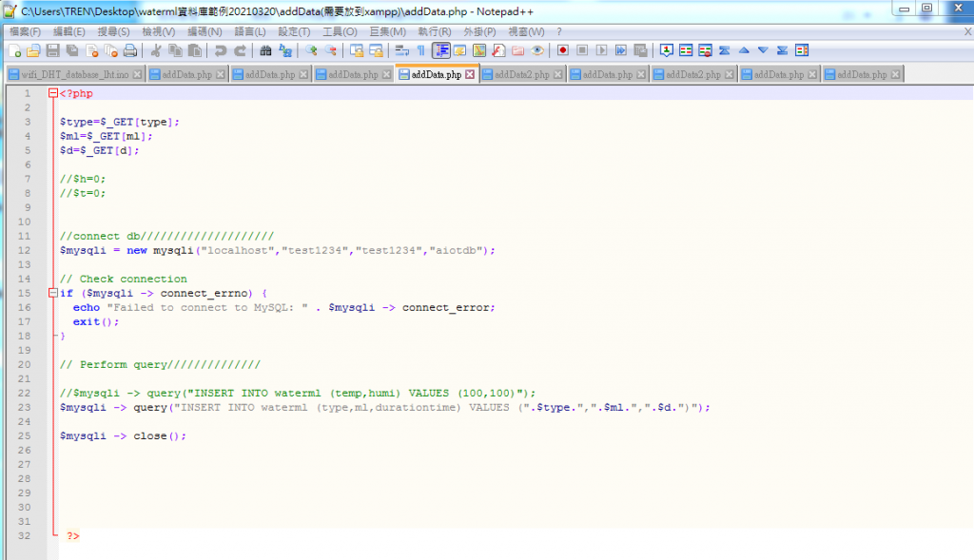
Task: Jump to first difference icon
Action: coord(724,51)
